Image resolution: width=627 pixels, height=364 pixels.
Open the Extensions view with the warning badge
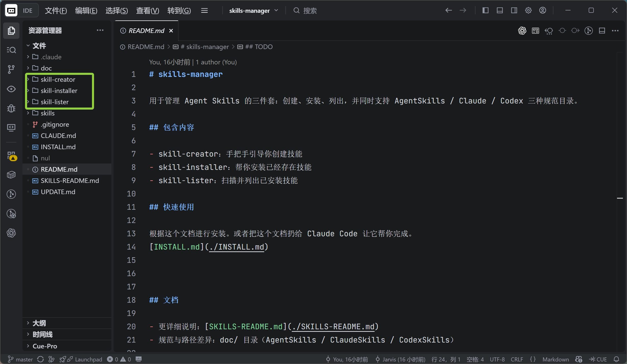pos(11,156)
